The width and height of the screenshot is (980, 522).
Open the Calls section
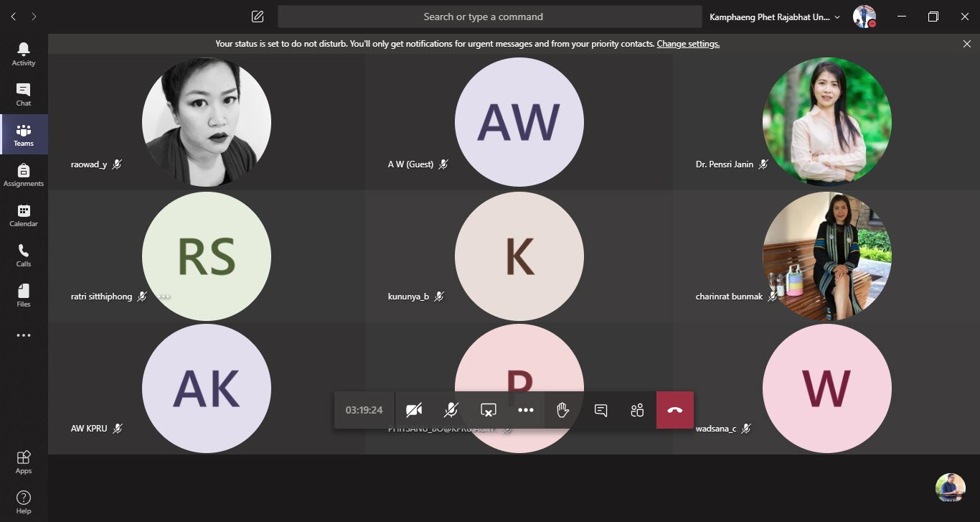[x=24, y=255]
